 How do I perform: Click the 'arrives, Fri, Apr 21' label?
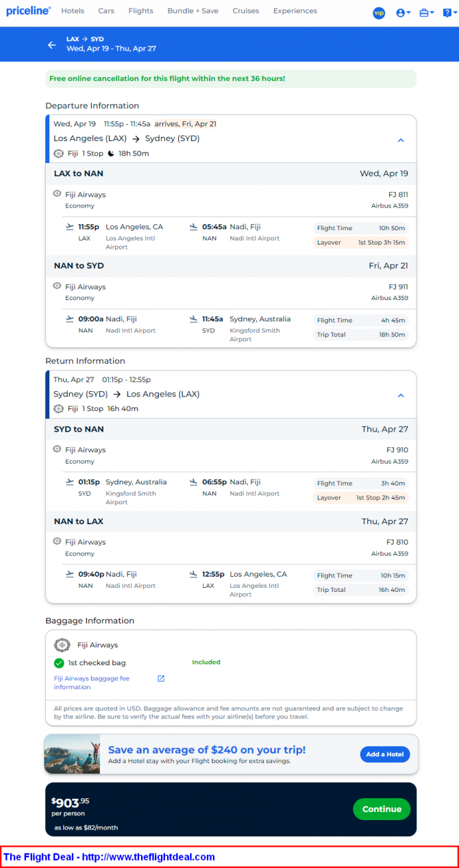185,124
